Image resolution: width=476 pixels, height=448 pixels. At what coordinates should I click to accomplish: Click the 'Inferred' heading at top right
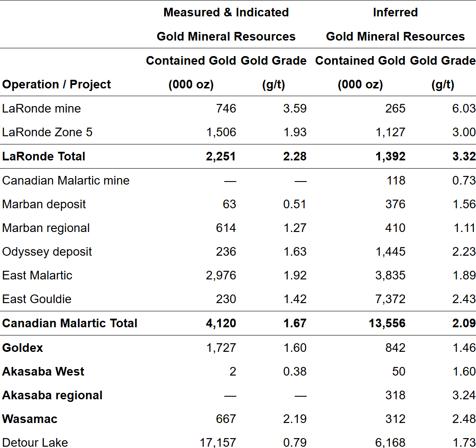pyautogui.click(x=395, y=13)
